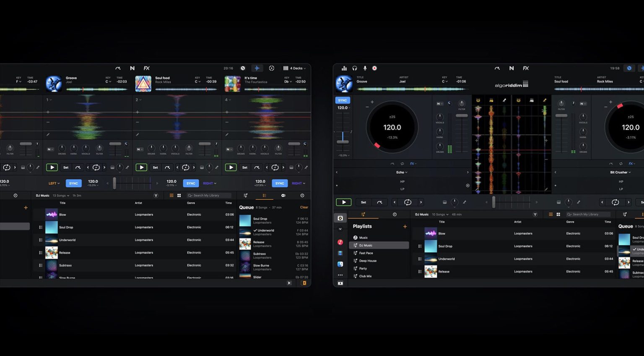The width and height of the screenshot is (644, 356).
Task: Select the Apple Music source icon in sidebar
Action: [340, 241]
